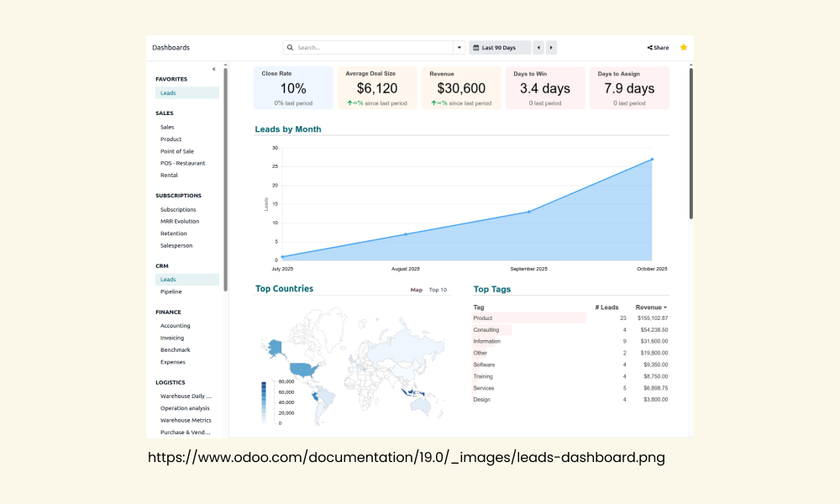Viewport: 840px width, 504px height.
Task: Sort by the Revenue column header
Action: pos(651,307)
